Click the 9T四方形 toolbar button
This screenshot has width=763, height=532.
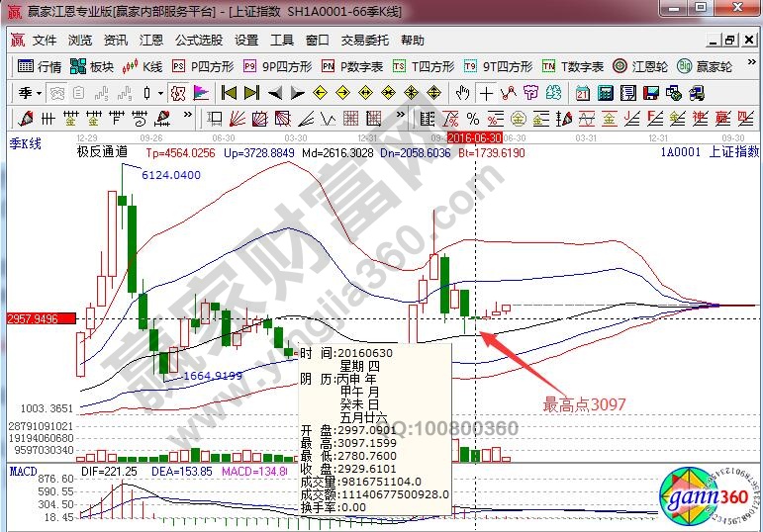pos(499,67)
